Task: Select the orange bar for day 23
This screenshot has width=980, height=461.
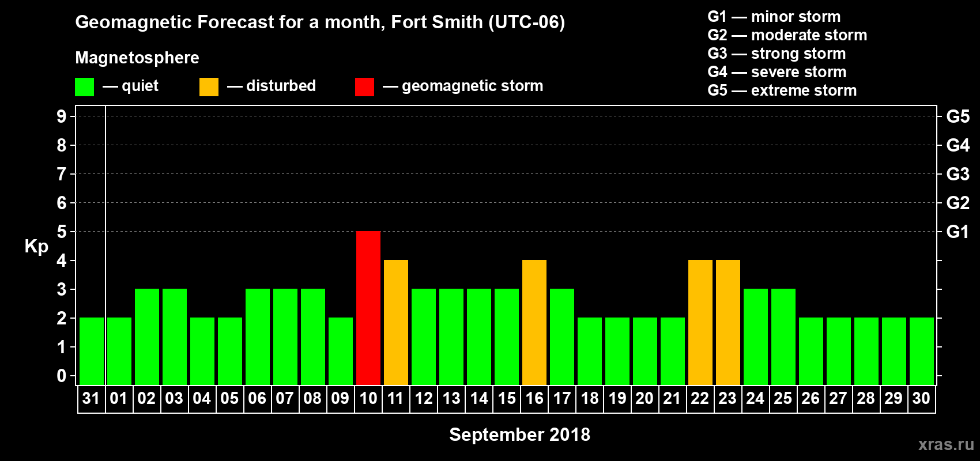Action: [x=728, y=322]
